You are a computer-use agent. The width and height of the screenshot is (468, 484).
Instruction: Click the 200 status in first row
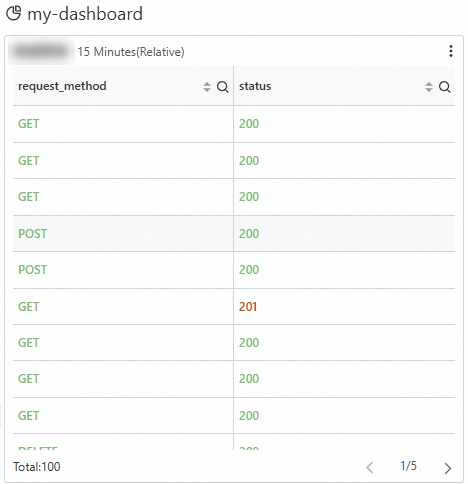coord(249,124)
